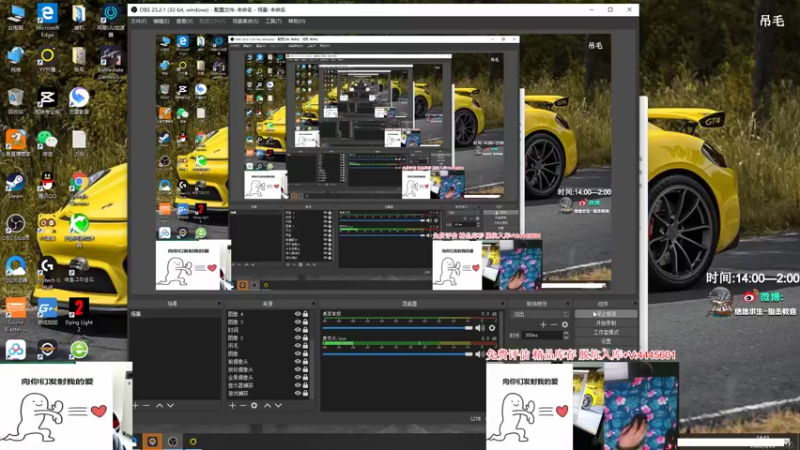Toggle visibility eye for 吊毛 source
This screenshot has width=800, height=450.
pos(297,346)
